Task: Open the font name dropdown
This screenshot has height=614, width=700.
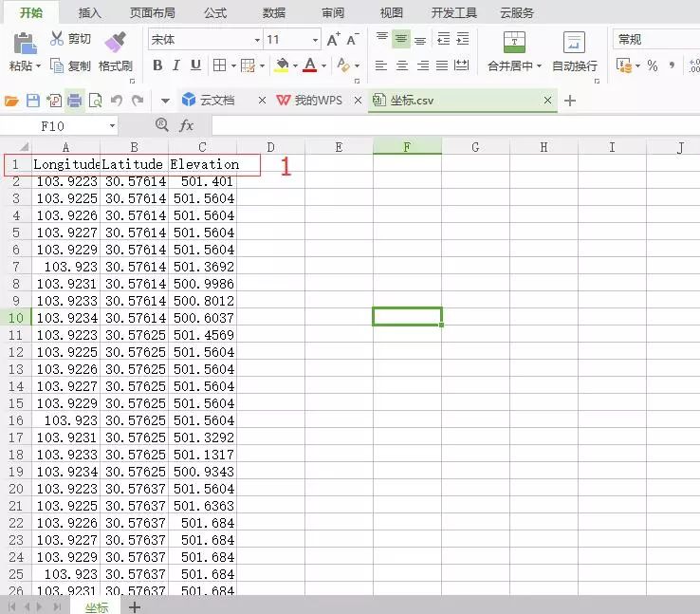Action: coord(257,40)
